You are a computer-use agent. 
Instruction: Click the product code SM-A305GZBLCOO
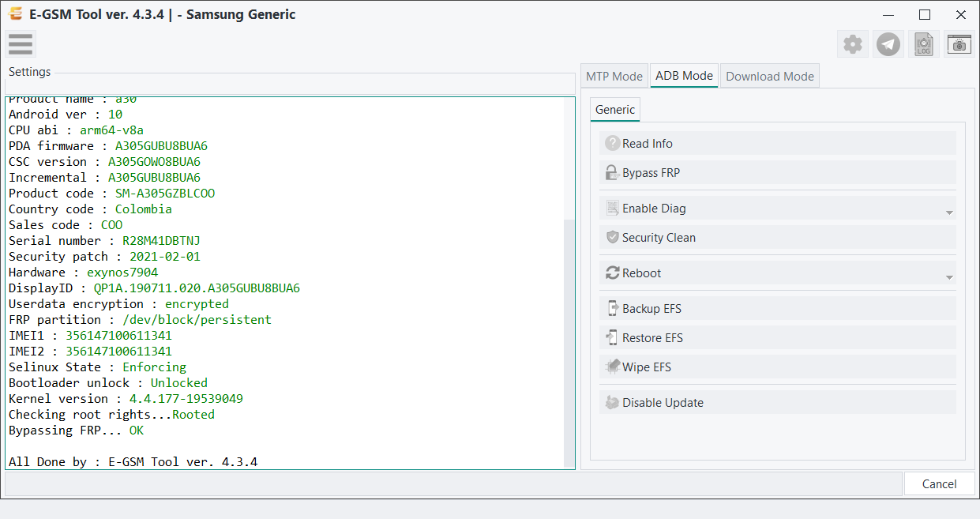165,194
